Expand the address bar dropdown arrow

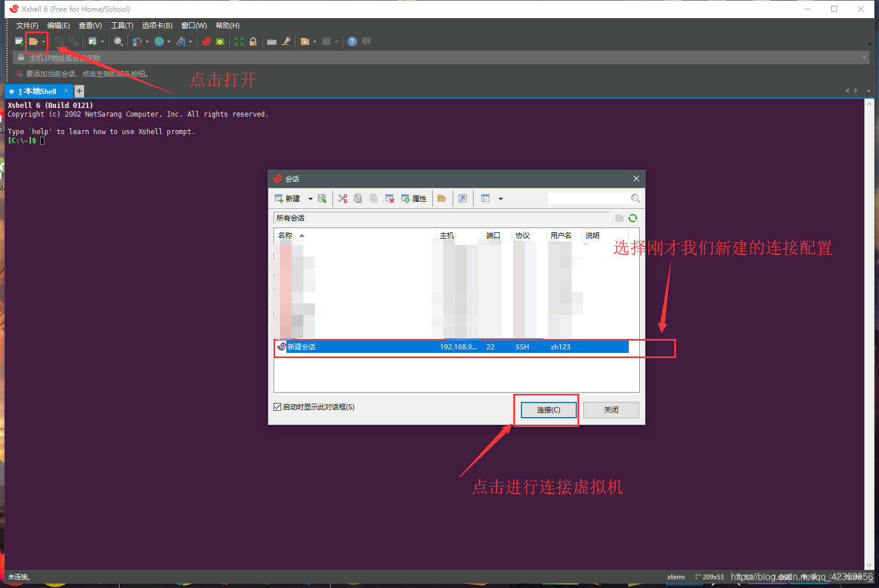[864, 58]
